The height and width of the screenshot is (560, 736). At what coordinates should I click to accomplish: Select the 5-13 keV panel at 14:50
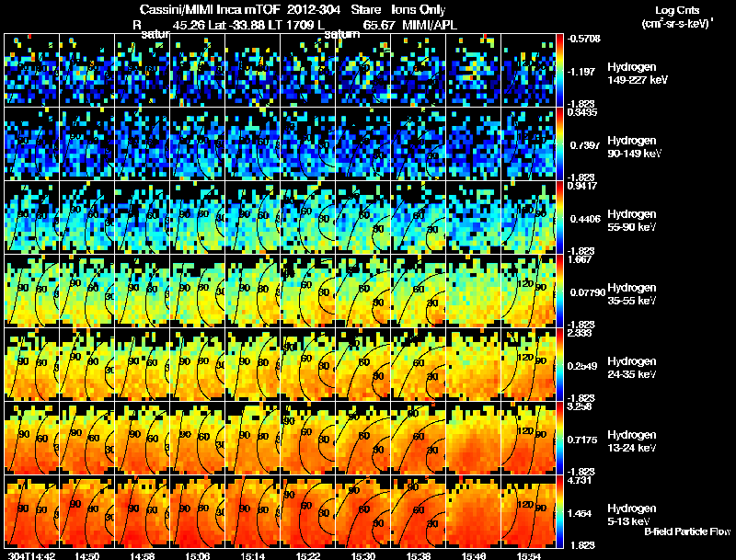(86, 511)
